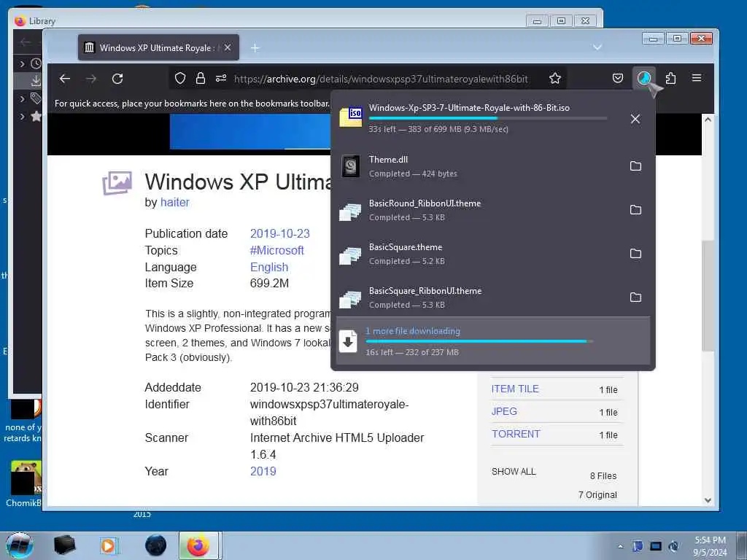
Task: Toggle the Downloads panel toolbar button
Action: click(x=644, y=78)
